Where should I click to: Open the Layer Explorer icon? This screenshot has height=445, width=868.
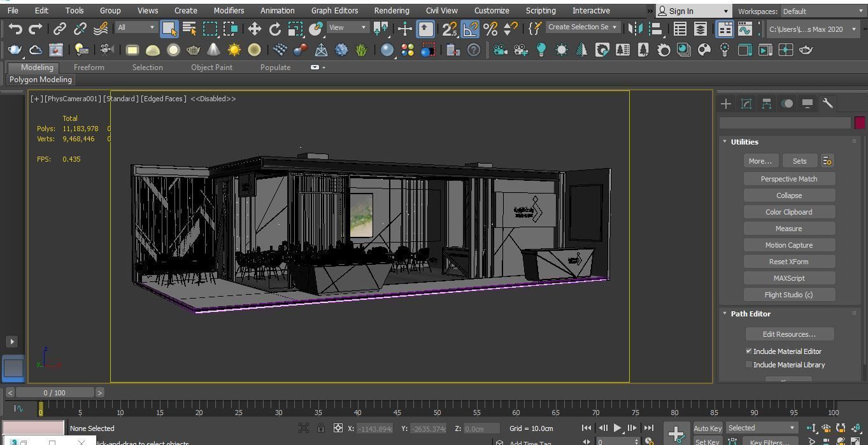click(701, 29)
